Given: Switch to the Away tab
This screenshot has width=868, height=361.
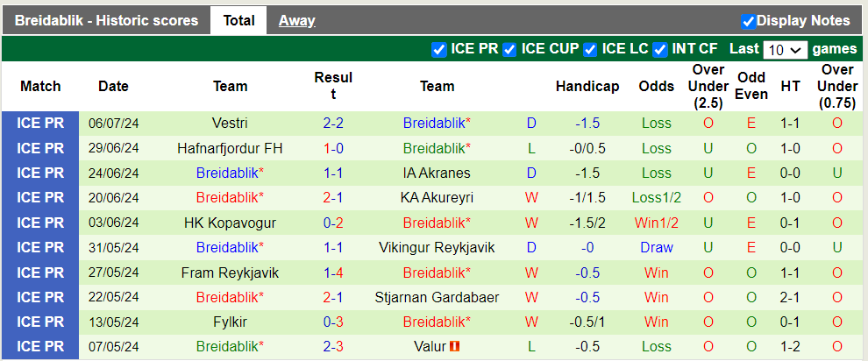Looking at the screenshot, I should [x=296, y=20].
